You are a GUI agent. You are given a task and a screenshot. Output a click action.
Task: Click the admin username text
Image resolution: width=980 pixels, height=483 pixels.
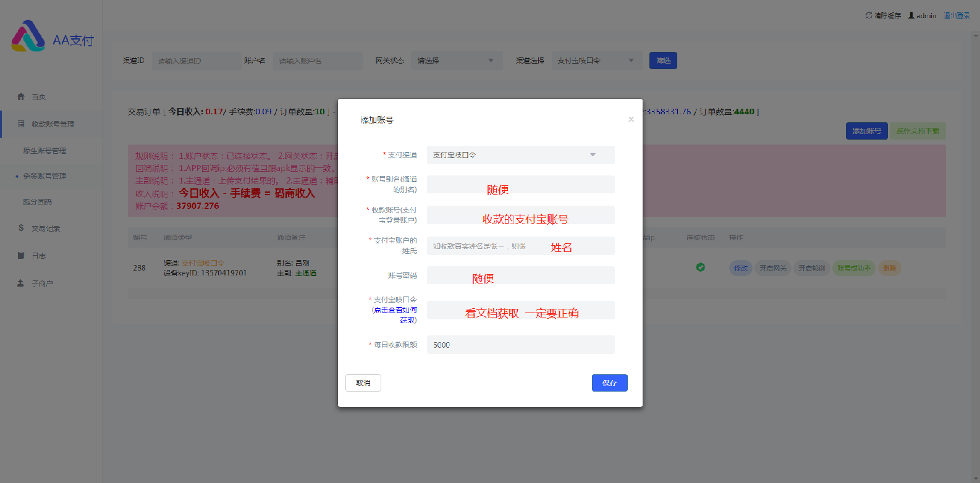point(926,15)
